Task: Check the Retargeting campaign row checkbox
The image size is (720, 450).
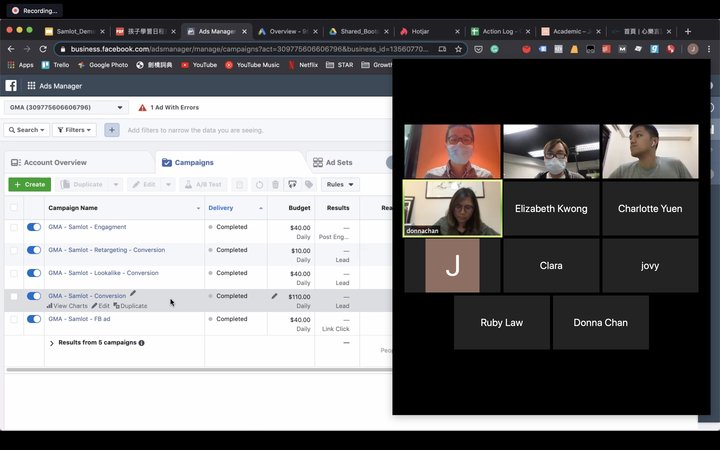Action: 14,250
